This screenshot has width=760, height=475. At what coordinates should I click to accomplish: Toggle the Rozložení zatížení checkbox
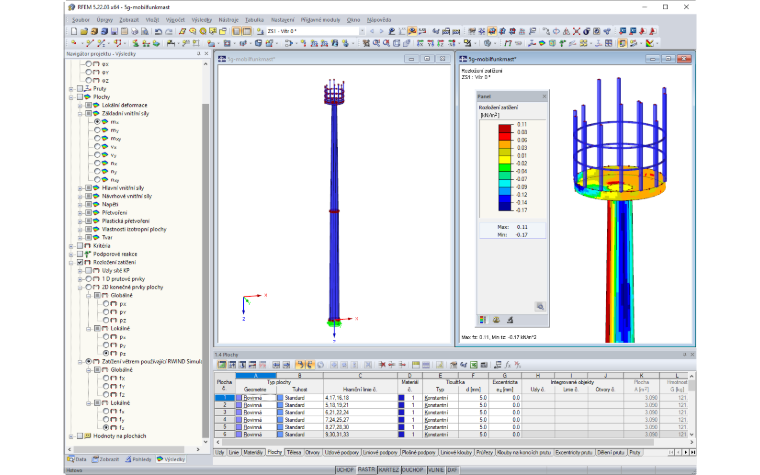80,262
